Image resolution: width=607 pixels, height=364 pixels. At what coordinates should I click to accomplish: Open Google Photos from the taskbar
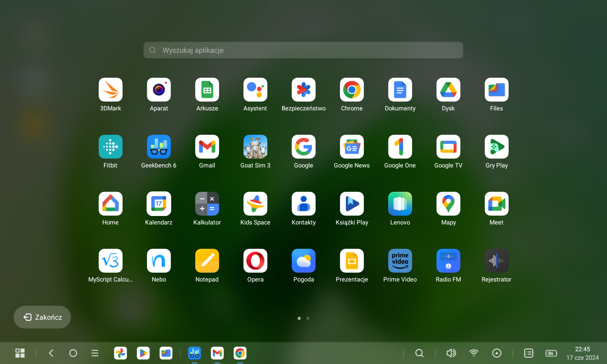coord(120,353)
